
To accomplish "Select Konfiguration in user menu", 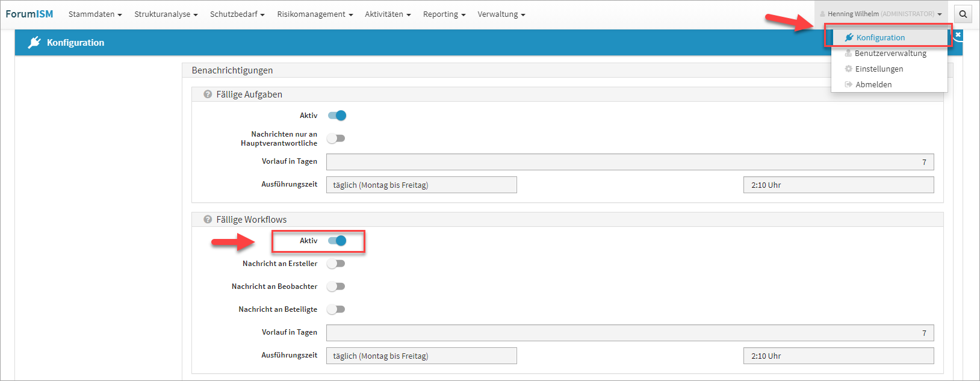I will (880, 37).
